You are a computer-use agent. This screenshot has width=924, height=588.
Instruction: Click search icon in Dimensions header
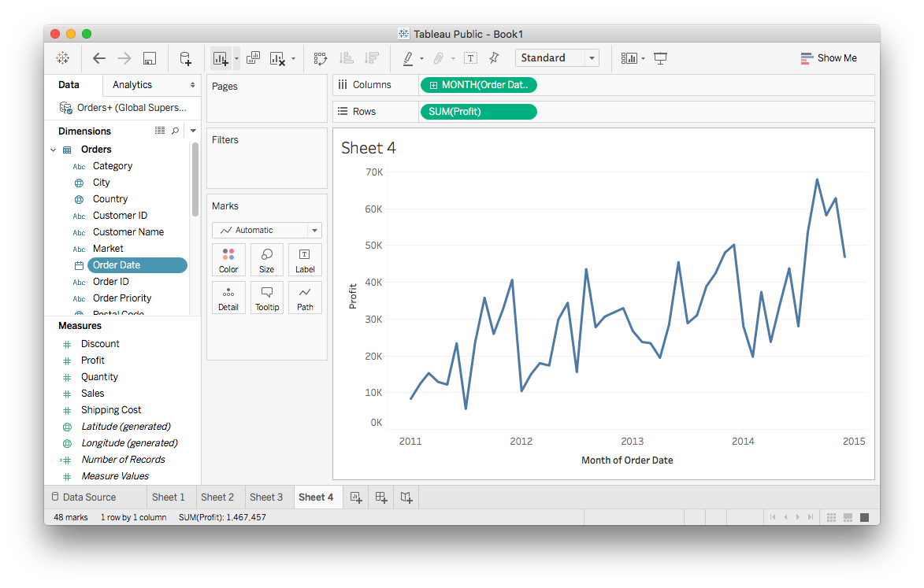175,131
